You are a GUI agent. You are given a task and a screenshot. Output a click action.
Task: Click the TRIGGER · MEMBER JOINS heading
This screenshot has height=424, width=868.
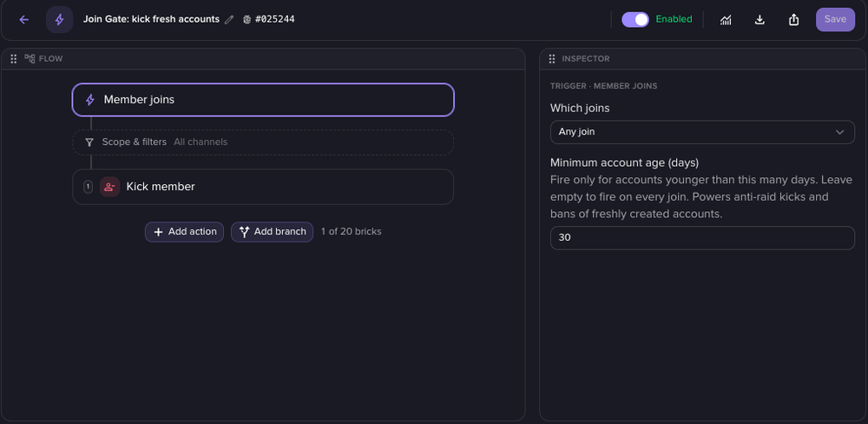click(x=604, y=87)
